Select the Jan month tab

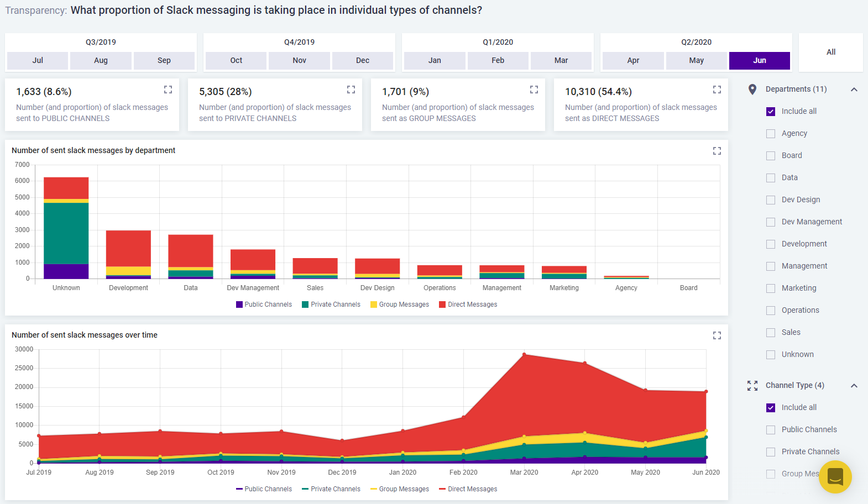click(x=435, y=61)
